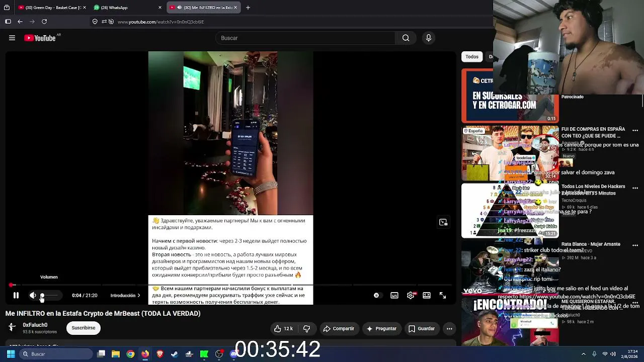Pause the video playback

16,296
